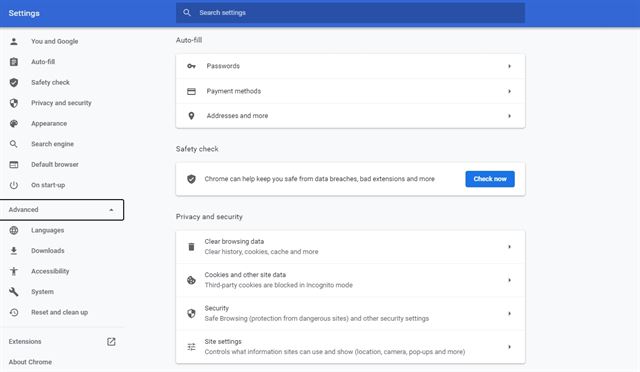
Task: Click the Safety check shield icon in sidebar
Action: point(14,82)
